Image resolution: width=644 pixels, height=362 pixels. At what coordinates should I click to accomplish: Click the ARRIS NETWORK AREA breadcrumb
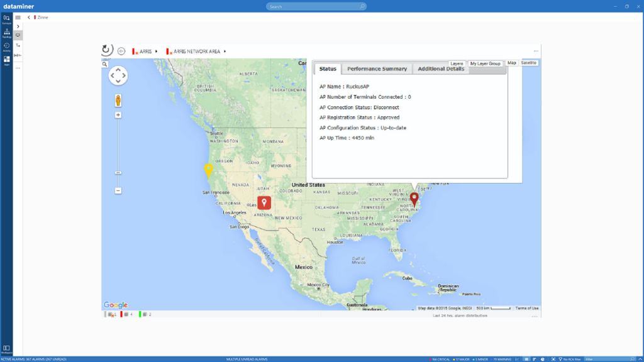pos(197,52)
